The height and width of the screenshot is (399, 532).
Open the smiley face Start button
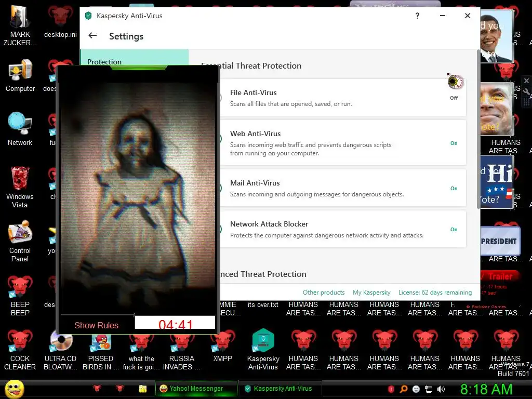click(15, 389)
